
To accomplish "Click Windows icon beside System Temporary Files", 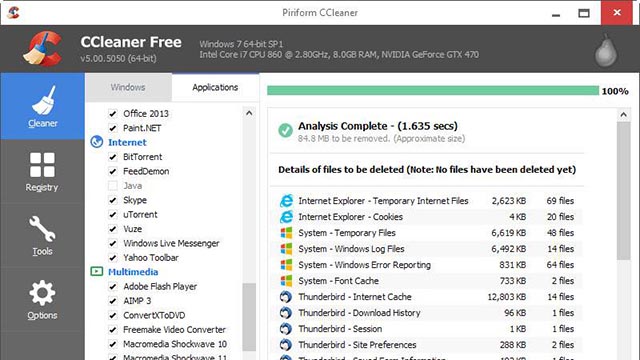I will coord(286,233).
